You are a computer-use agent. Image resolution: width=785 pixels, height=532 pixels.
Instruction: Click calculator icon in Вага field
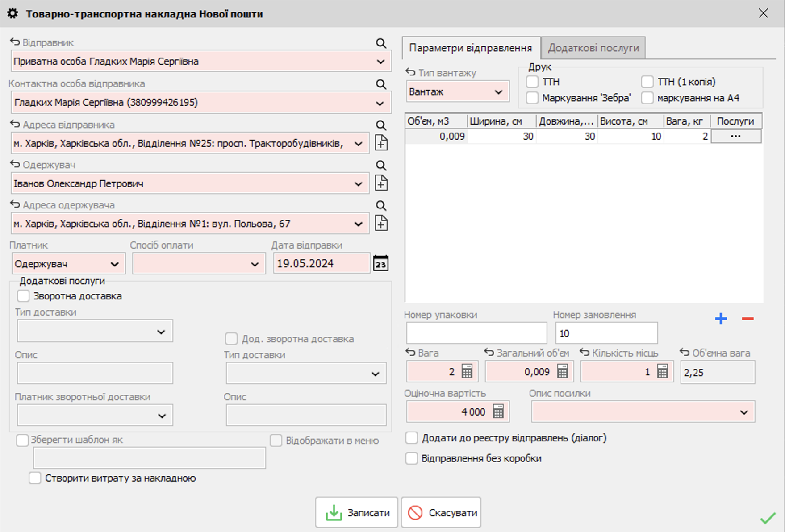click(467, 371)
